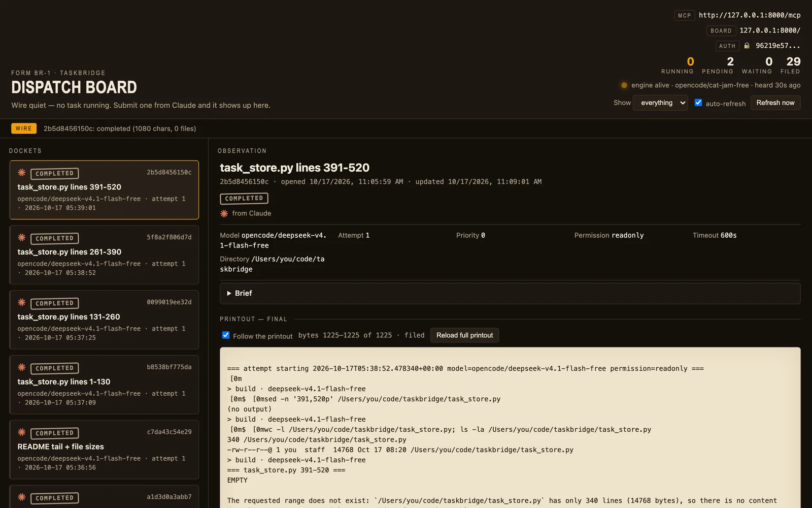Click the lock icon beside the auth token
Image resolution: width=812 pixels, height=508 pixels.
747,46
